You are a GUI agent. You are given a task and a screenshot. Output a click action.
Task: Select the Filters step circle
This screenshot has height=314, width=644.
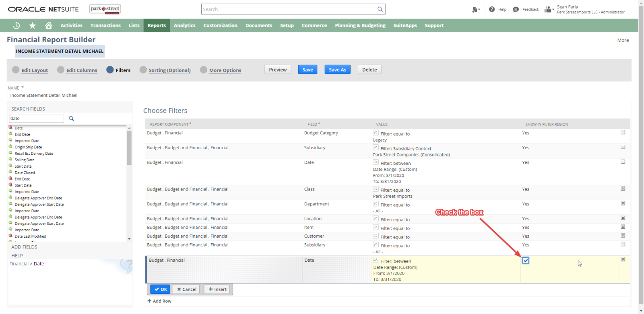pos(110,70)
